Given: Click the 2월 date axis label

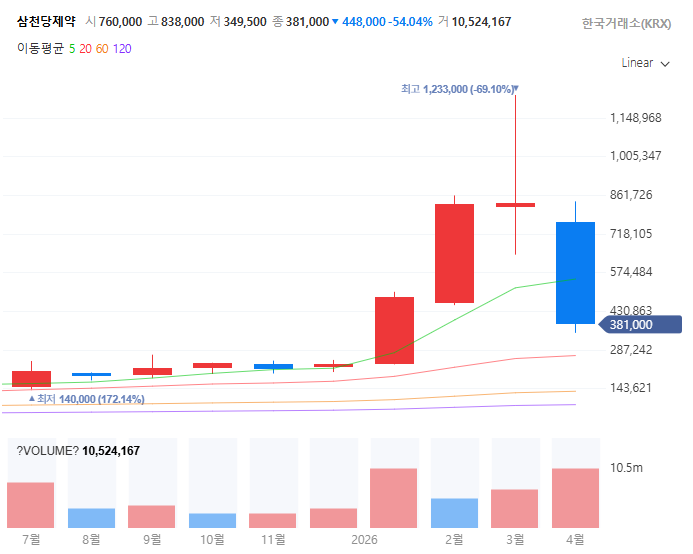Looking at the screenshot, I should (454, 540).
